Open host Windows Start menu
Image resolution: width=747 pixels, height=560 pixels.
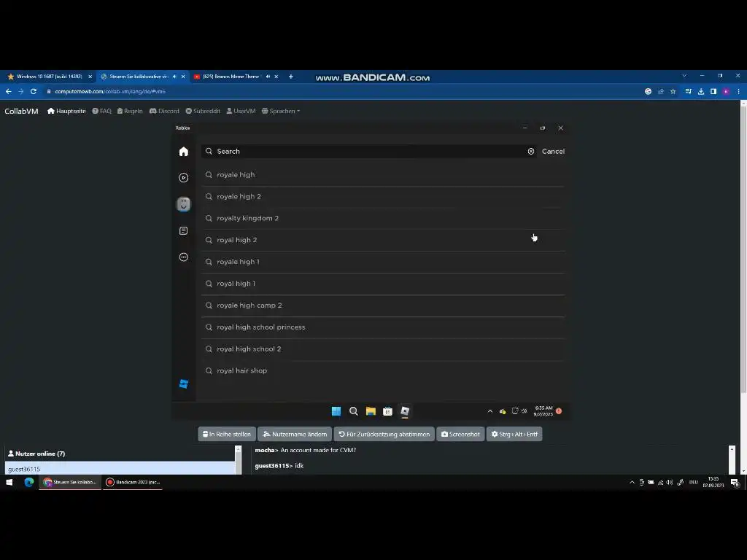9,483
